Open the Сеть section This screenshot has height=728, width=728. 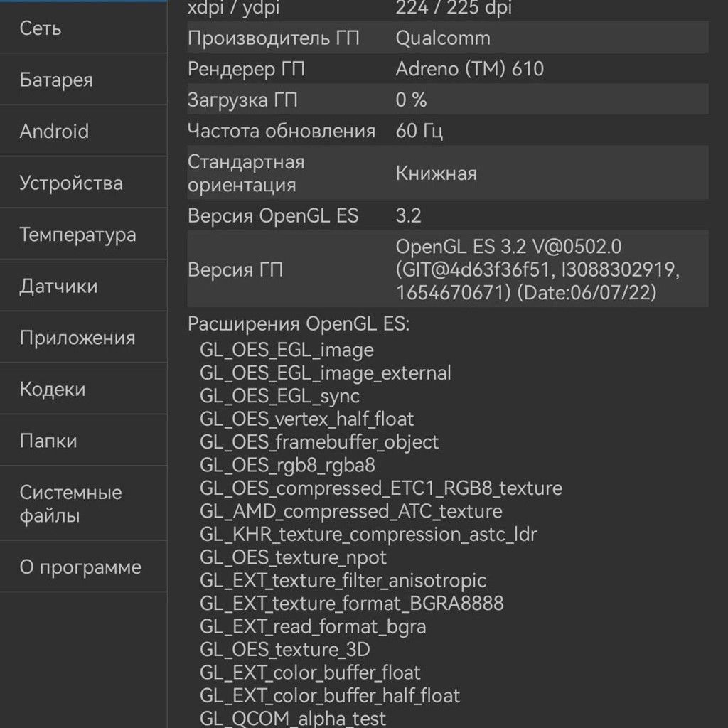point(84,28)
